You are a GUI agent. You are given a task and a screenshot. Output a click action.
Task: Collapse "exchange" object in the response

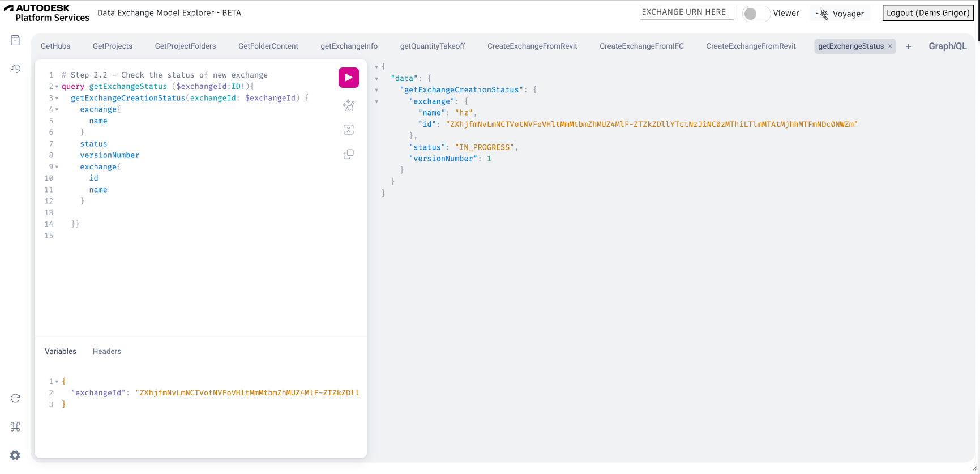click(376, 101)
